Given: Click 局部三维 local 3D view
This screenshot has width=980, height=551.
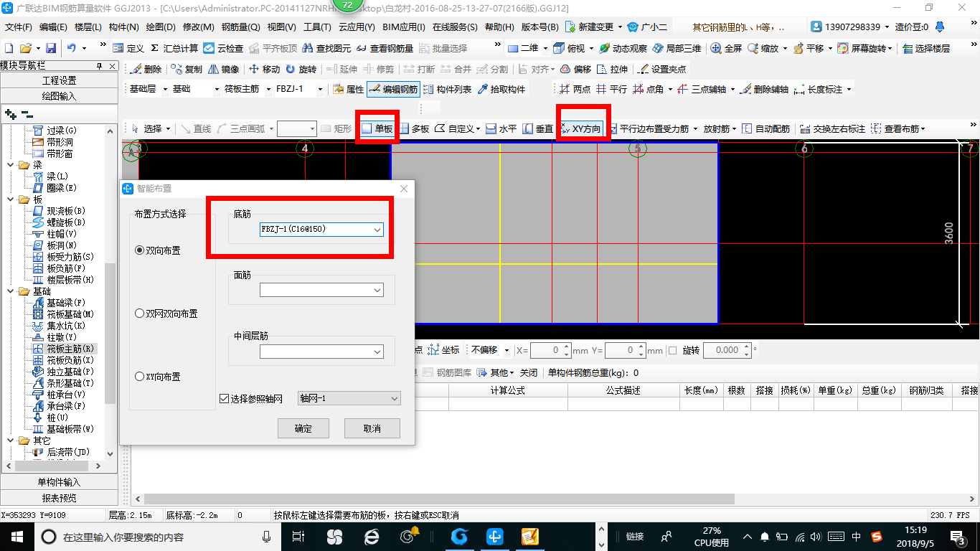Looking at the screenshot, I should click(x=677, y=48).
